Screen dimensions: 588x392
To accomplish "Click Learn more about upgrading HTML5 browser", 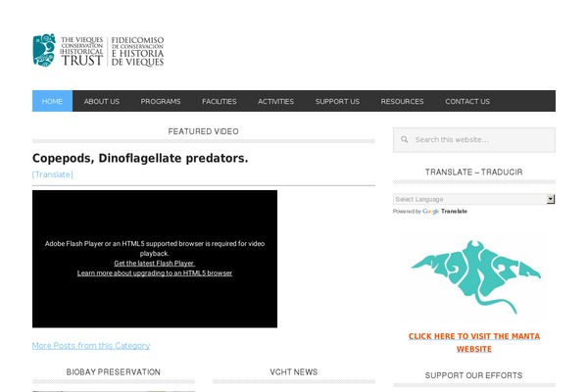I will pyautogui.click(x=155, y=273).
